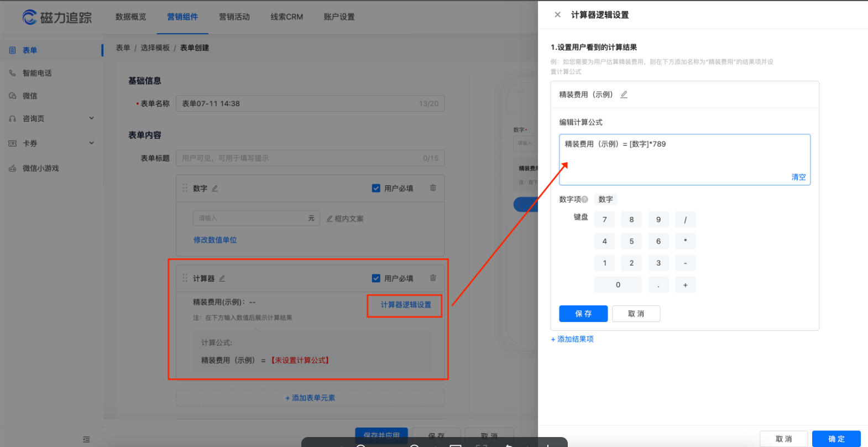Click the 选择模板 breadcrumb link
This screenshot has height=447, width=868.
click(155, 48)
